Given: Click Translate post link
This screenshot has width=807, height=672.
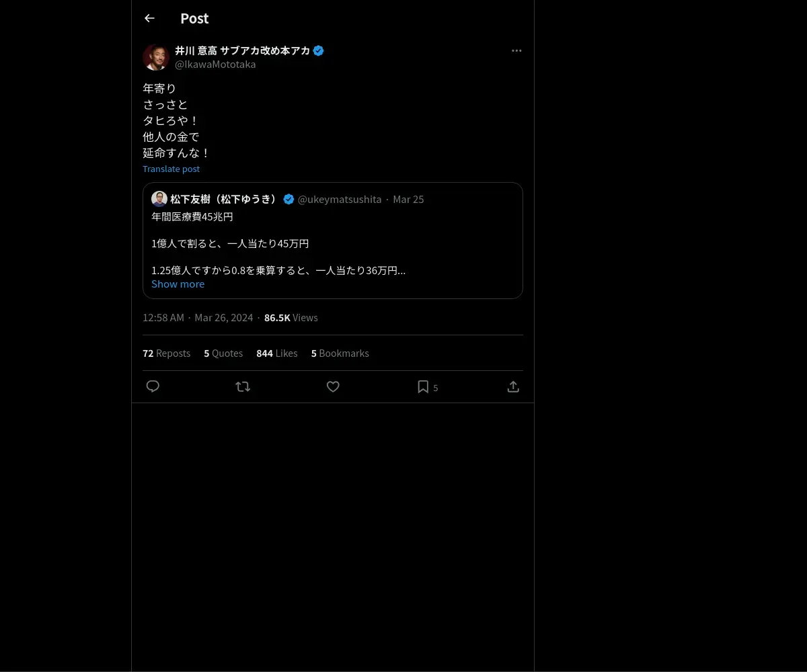Looking at the screenshot, I should tap(171, 169).
